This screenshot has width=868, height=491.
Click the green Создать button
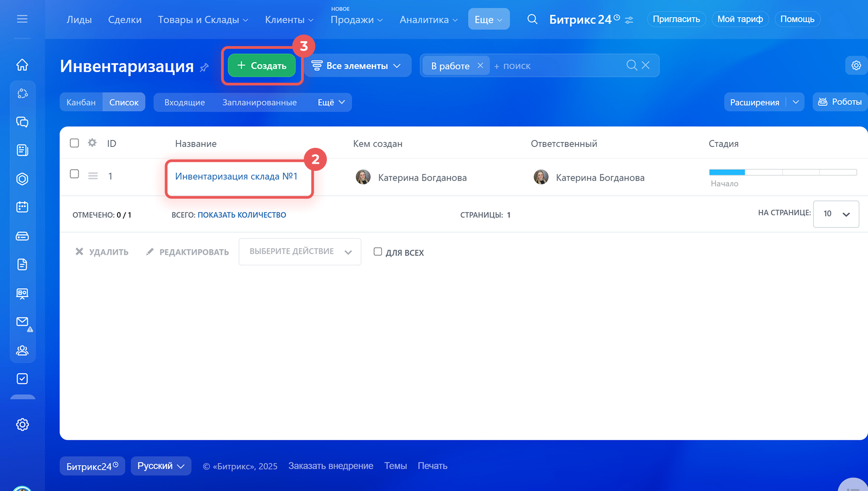pyautogui.click(x=262, y=66)
